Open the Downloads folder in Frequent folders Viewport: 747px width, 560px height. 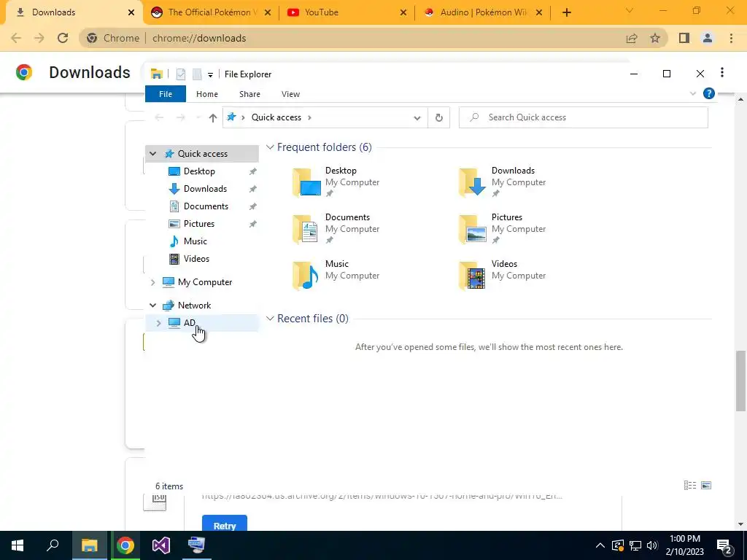503,182
